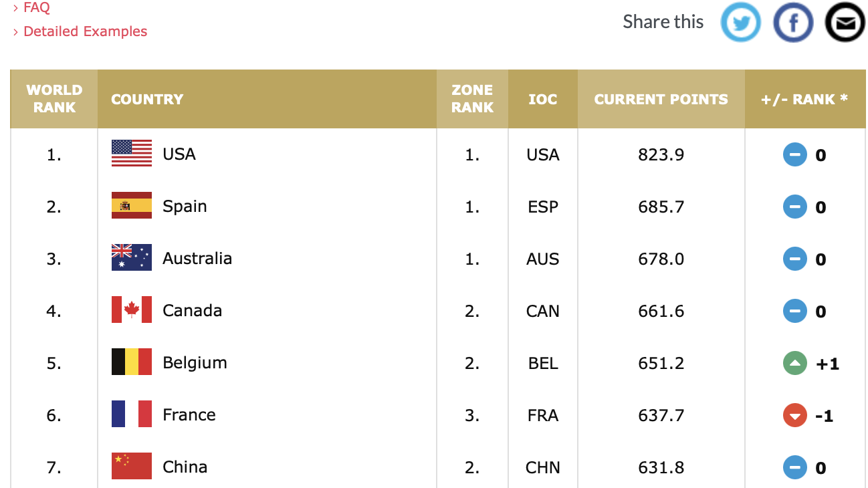Share this page on Twitter
This screenshot has width=868, height=488.
pyautogui.click(x=740, y=23)
